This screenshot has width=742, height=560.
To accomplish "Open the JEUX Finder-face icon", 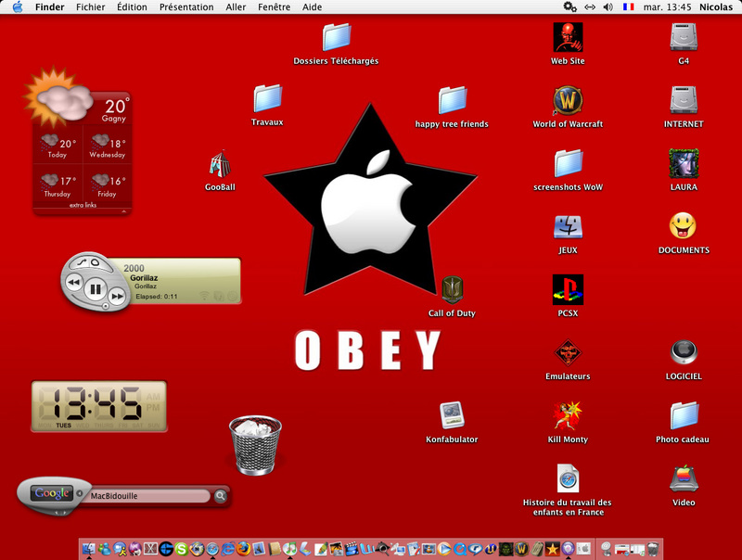I will coord(568,226).
